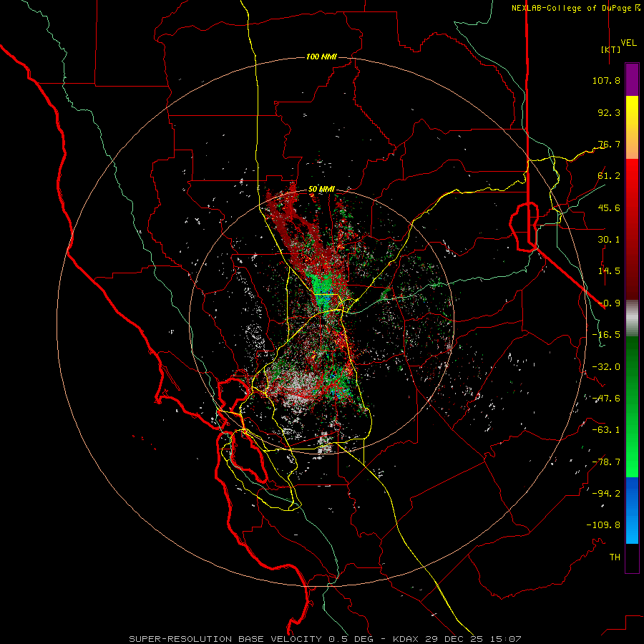Viewport: 644px width, 644px height.
Task: Click the 50 NMI range ring label
Action: coord(321,190)
